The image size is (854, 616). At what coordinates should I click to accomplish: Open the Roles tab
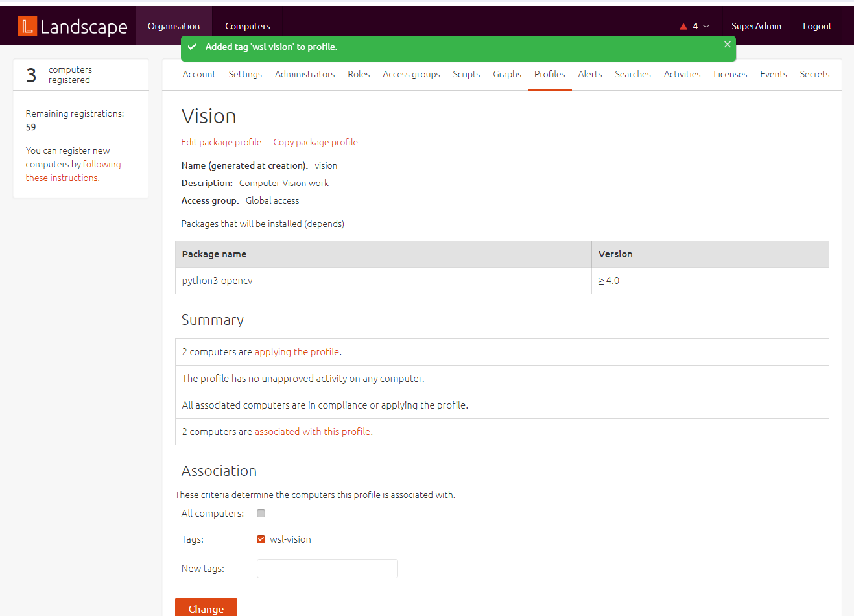click(x=359, y=74)
